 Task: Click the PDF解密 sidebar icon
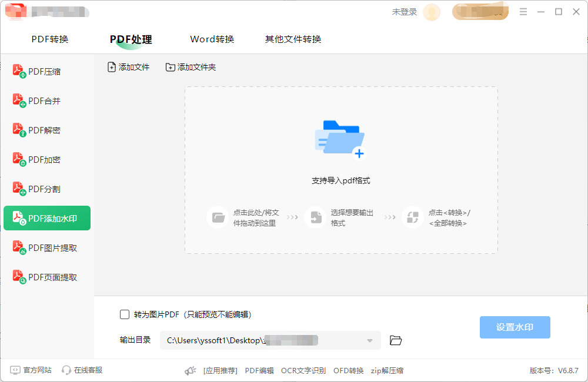(x=19, y=130)
